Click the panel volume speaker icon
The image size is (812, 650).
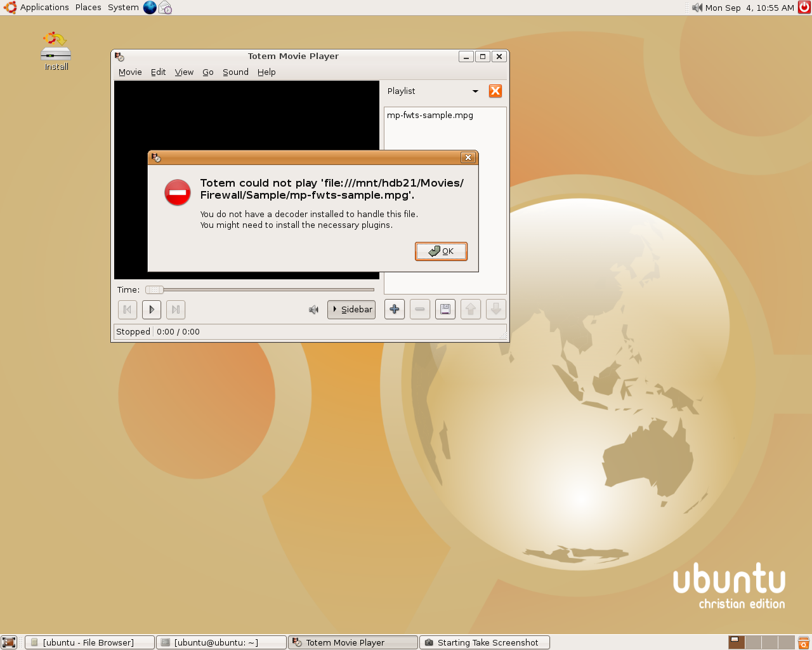coord(697,8)
